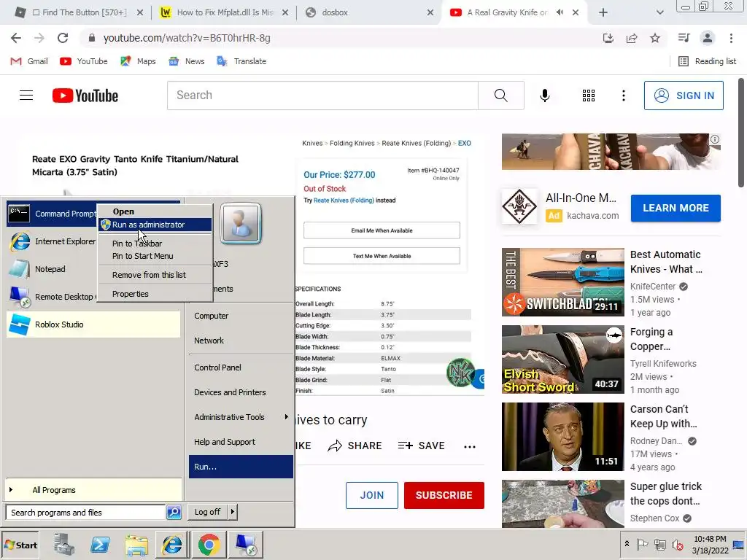Switch to Chrome taskbar icon
This screenshot has height=560, width=747.
click(x=209, y=544)
